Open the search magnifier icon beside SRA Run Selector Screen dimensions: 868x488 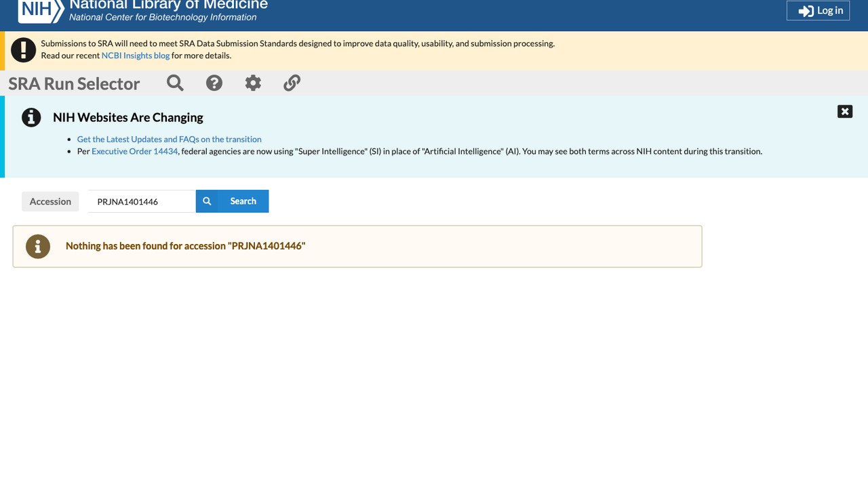point(175,83)
